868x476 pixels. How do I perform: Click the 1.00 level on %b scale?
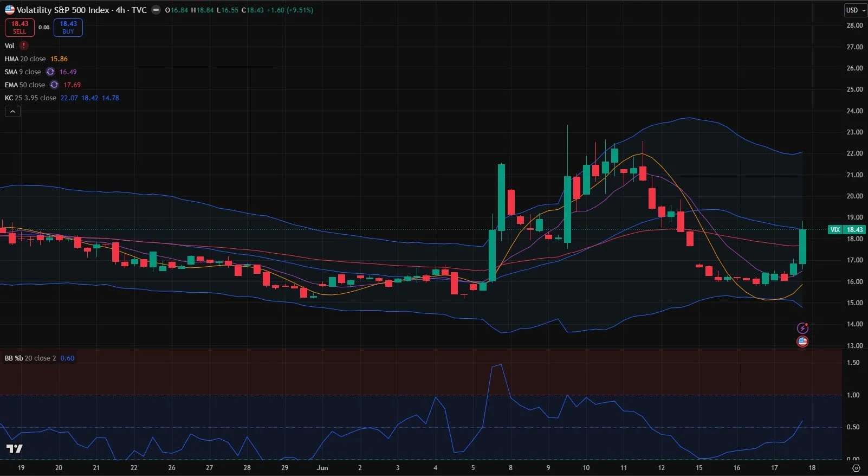853,395
